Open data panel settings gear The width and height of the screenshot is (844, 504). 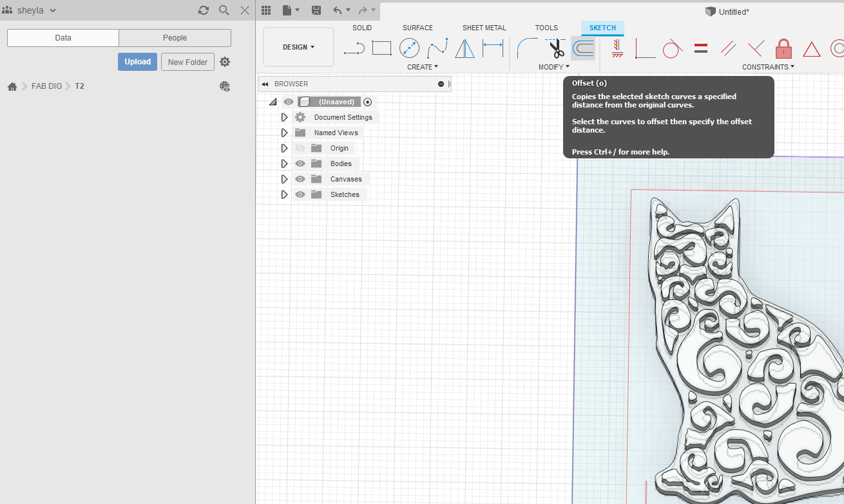click(225, 62)
